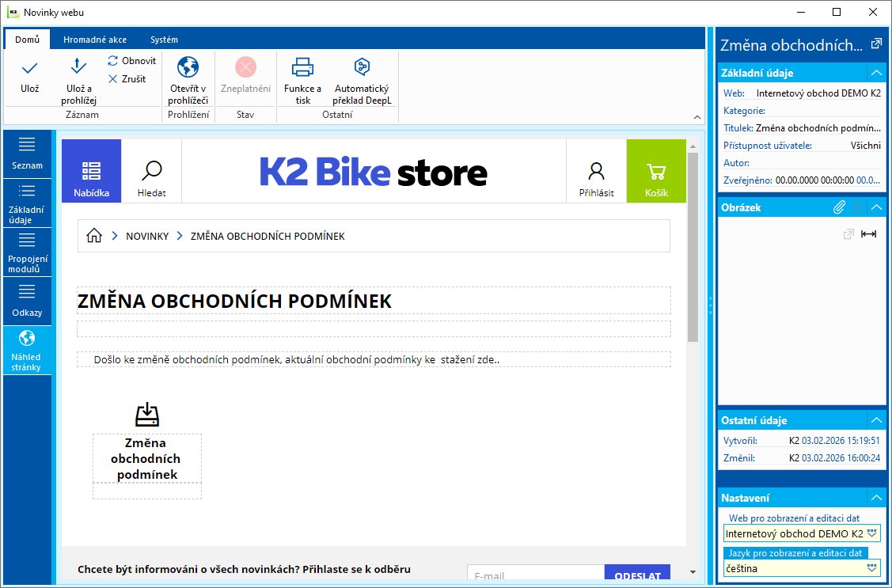The width and height of the screenshot is (892, 588).
Task: Click Ulož a prohlížej button
Action: pyautogui.click(x=78, y=82)
